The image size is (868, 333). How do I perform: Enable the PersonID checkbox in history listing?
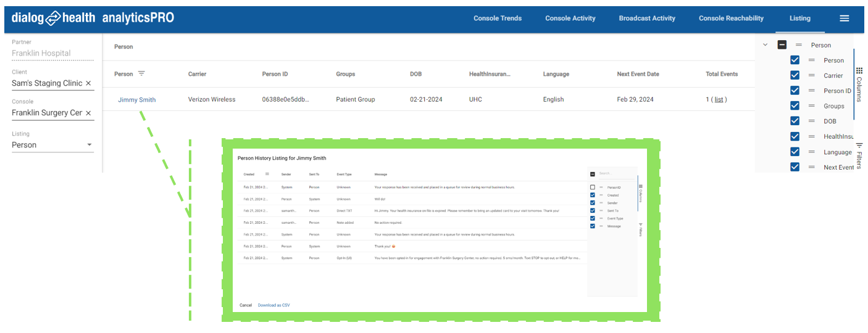click(x=593, y=187)
